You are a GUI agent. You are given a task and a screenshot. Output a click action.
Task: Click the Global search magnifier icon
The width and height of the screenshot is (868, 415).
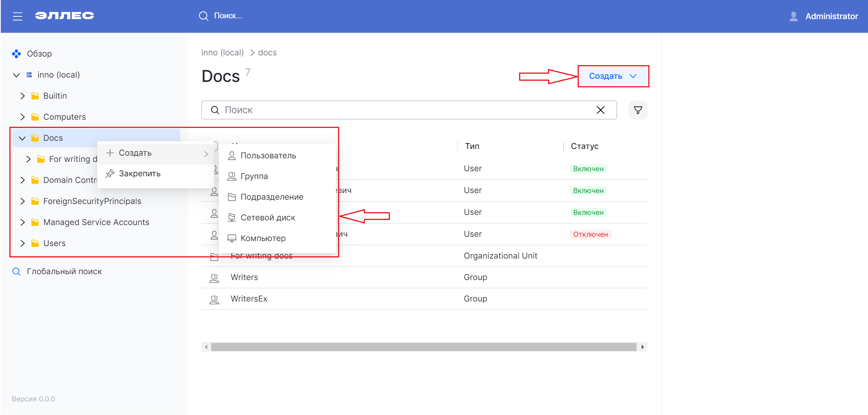(16, 271)
